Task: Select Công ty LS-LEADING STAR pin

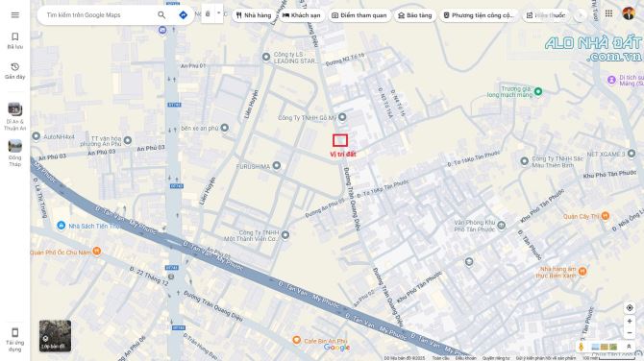Action: pos(266,57)
